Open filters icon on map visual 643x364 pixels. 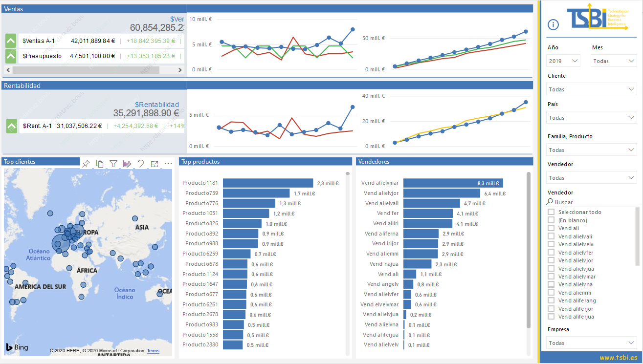tap(113, 164)
